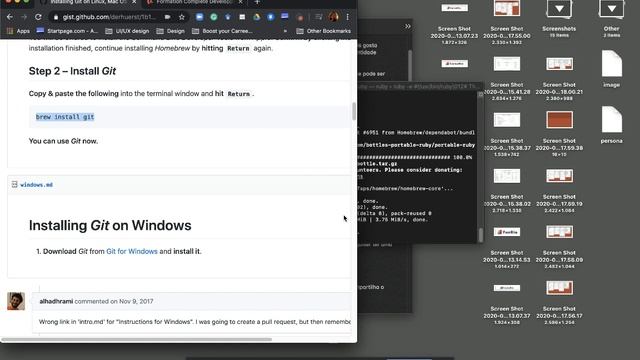The image size is (640, 360).
Task: Open the Chrome three-dot menu
Action: click(x=347, y=17)
